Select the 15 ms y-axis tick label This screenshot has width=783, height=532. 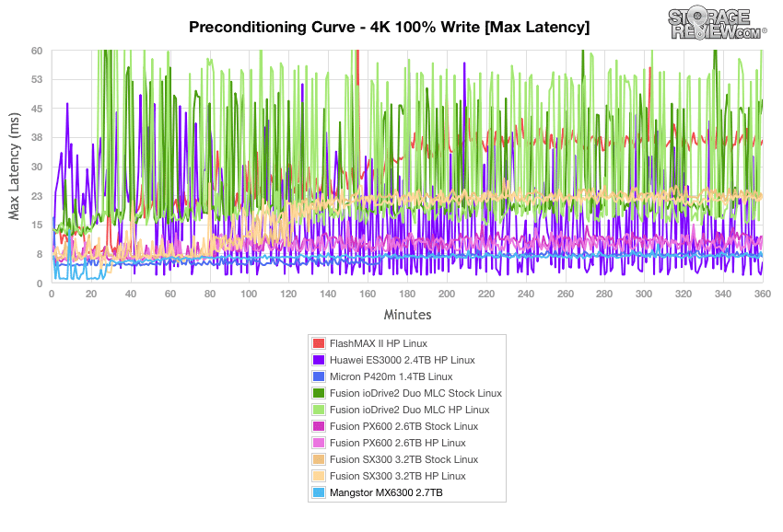coord(37,225)
